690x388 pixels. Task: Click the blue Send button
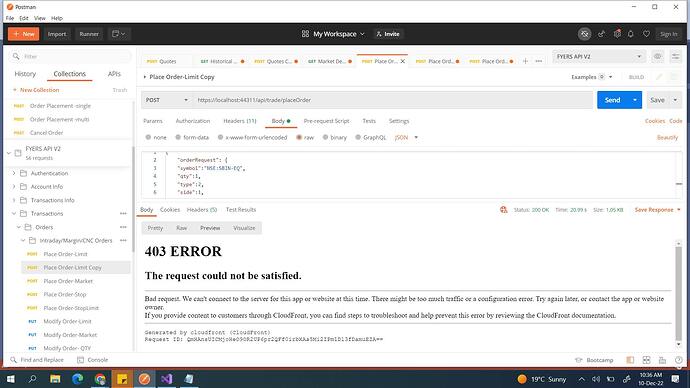click(x=612, y=100)
